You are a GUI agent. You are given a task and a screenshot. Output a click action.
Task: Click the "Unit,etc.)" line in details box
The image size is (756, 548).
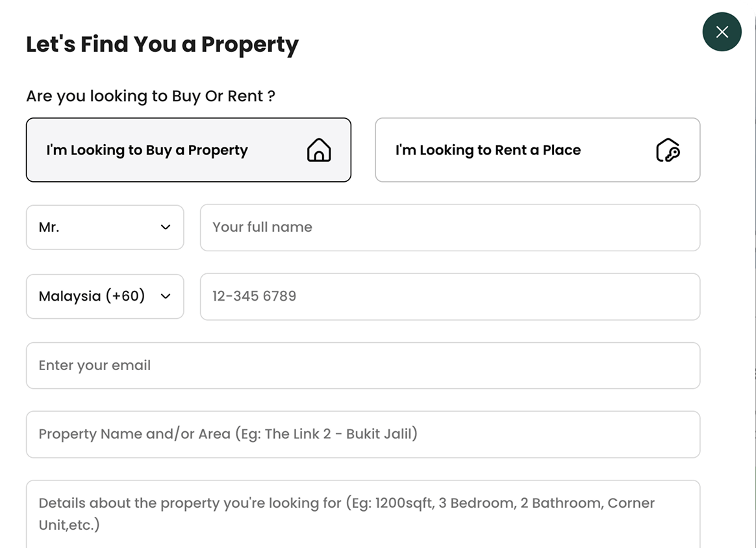point(69,525)
